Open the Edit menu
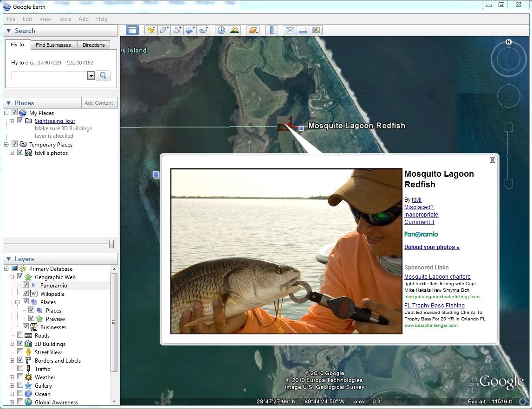 pyautogui.click(x=27, y=19)
